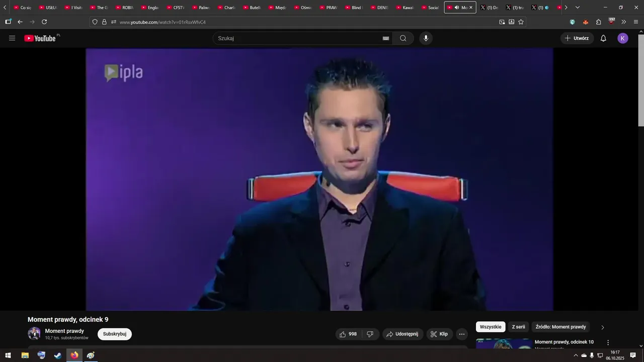Open the on-screen keyboard in search box

point(386,38)
